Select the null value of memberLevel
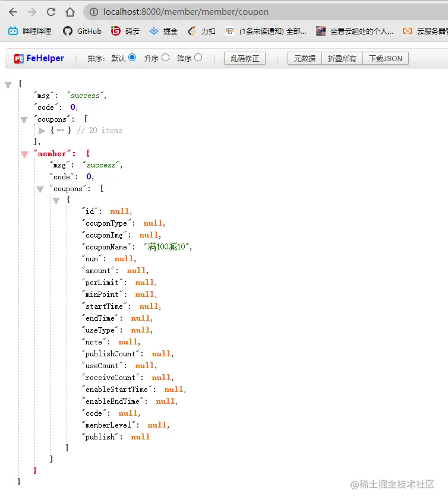 157,425
